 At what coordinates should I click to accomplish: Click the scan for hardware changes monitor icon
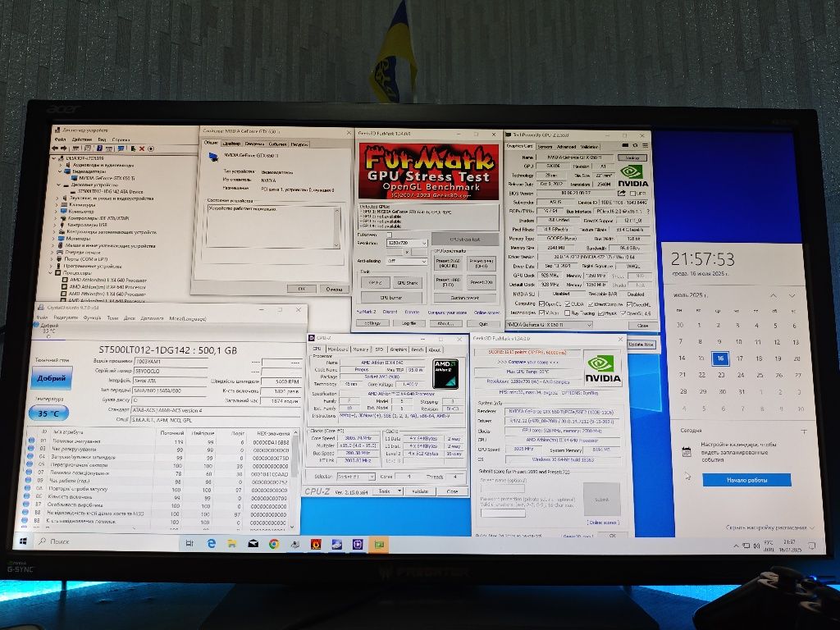click(121, 148)
